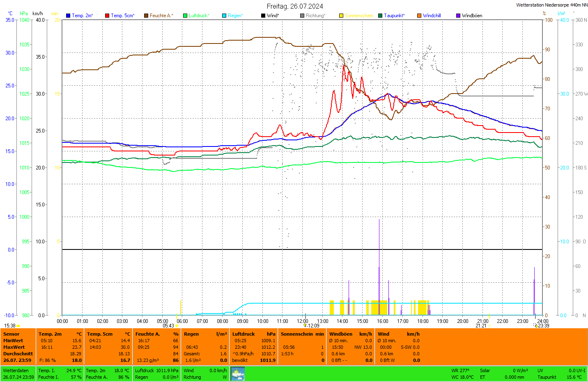Click the Sensor header in the data table
Screen dimensions: 588x382
11,334
